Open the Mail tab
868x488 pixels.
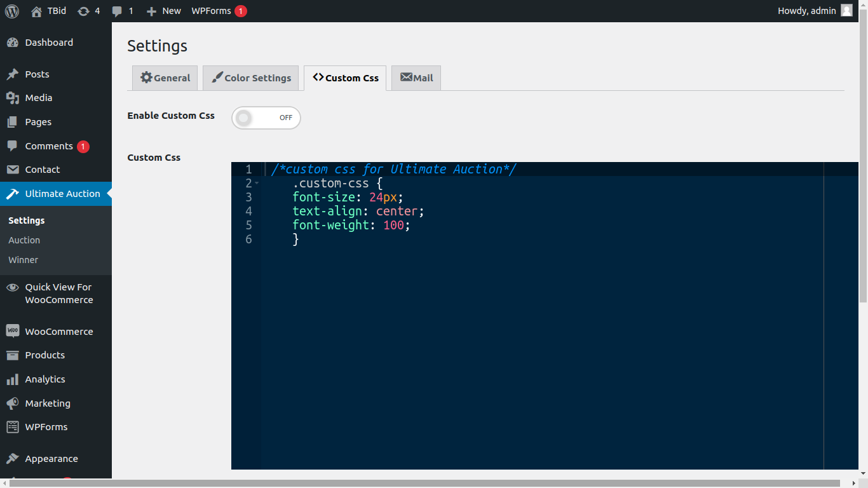[x=416, y=78]
